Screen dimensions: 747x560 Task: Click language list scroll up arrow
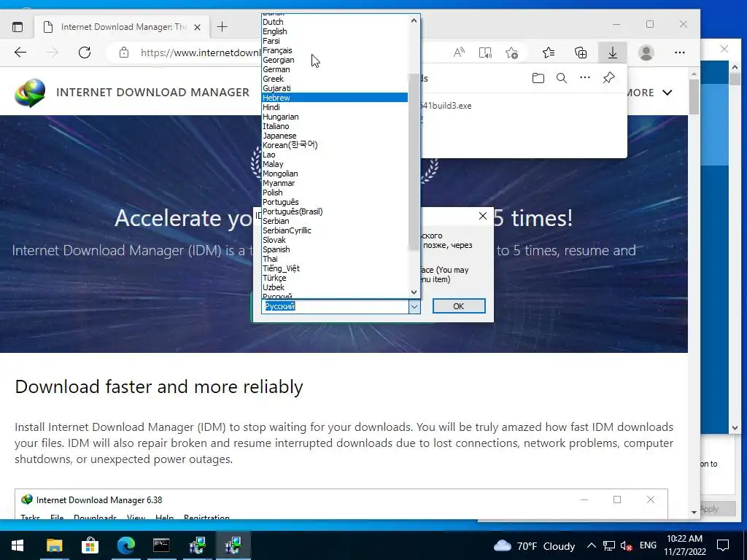pyautogui.click(x=414, y=20)
